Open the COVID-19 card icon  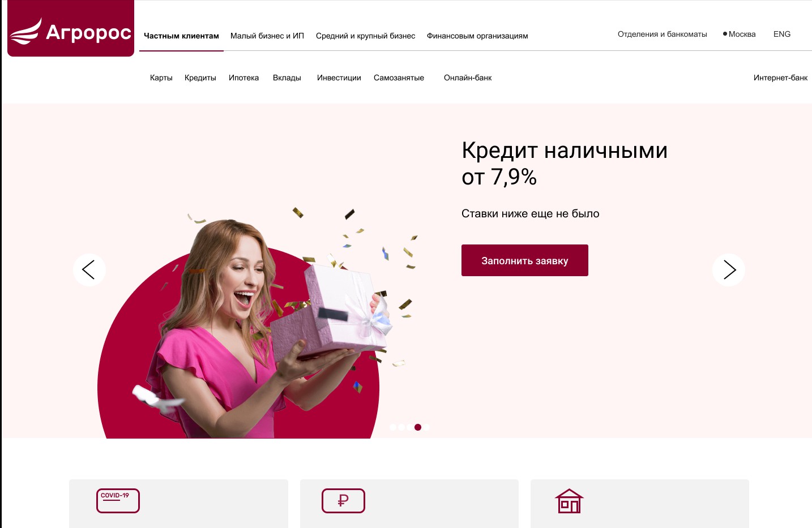coord(118,501)
